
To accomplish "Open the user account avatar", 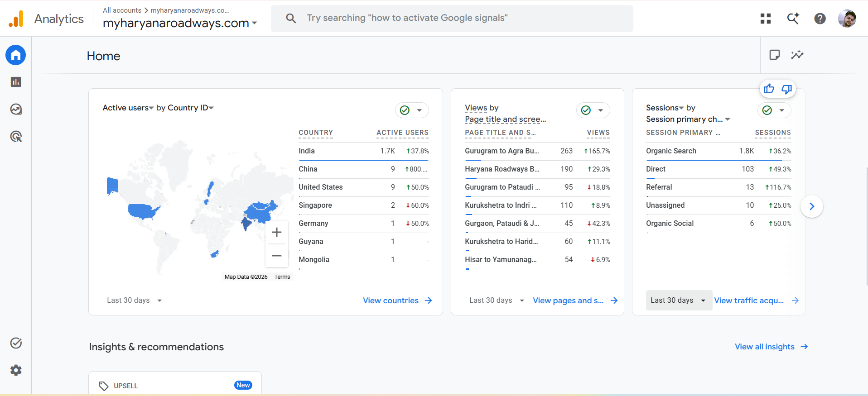I will [x=847, y=19].
